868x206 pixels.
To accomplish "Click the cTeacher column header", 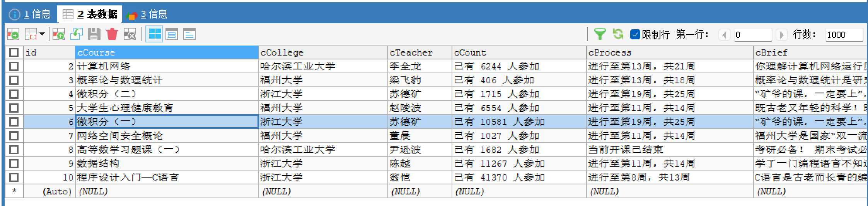I will [x=420, y=52].
